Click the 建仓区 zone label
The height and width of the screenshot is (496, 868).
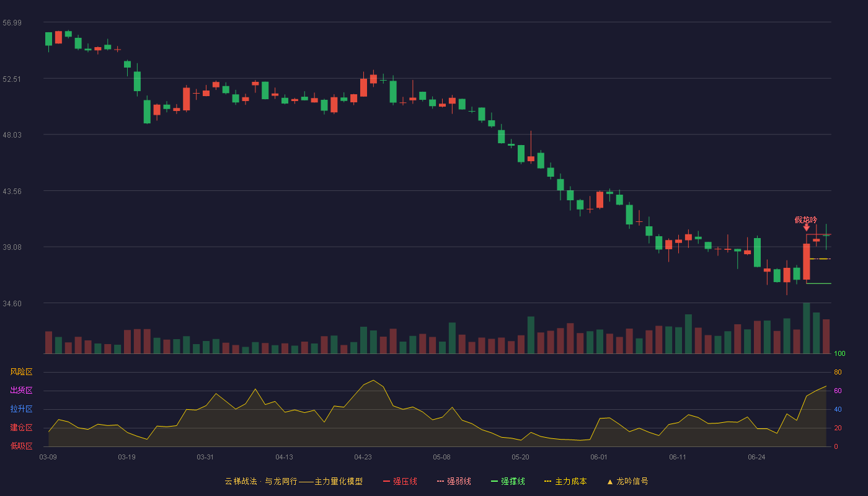[21, 428]
